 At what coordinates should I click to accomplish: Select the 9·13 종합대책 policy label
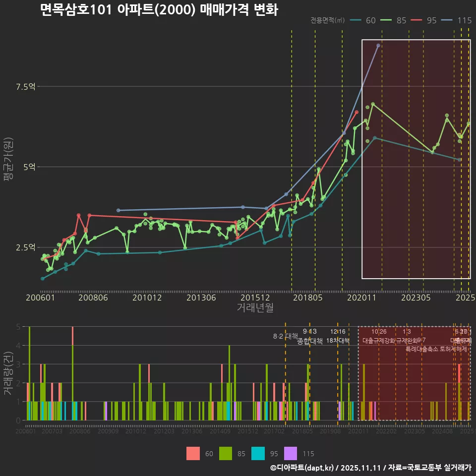pos(310,336)
